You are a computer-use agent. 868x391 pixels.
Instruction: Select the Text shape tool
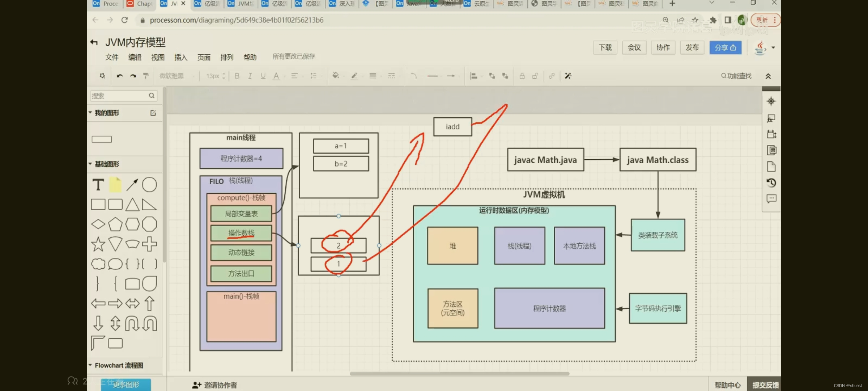tap(98, 185)
